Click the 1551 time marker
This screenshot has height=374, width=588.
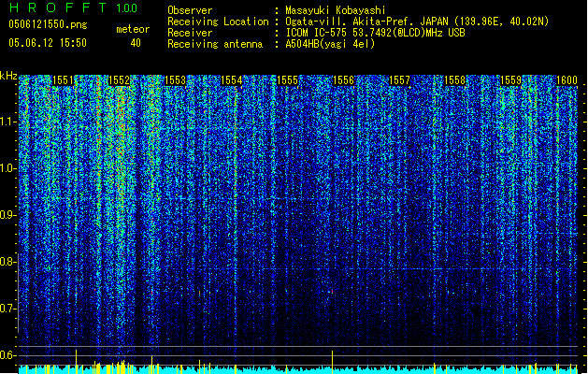63,80
